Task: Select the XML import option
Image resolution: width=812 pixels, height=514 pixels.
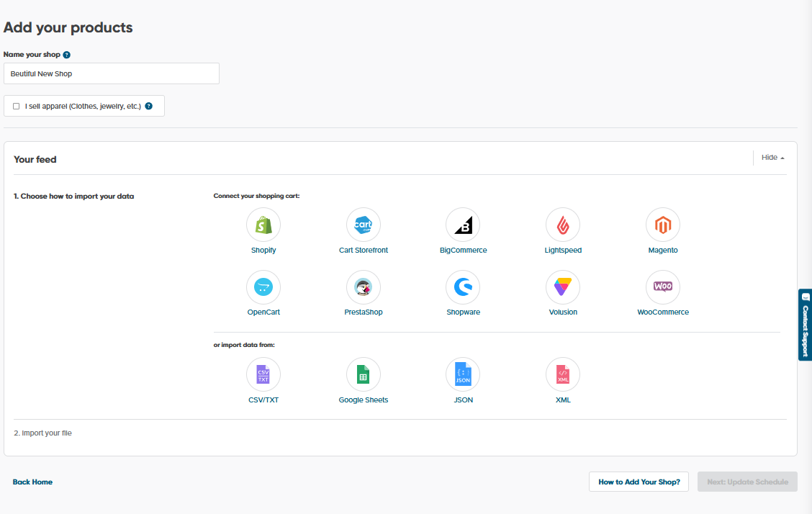Action: pyautogui.click(x=562, y=374)
